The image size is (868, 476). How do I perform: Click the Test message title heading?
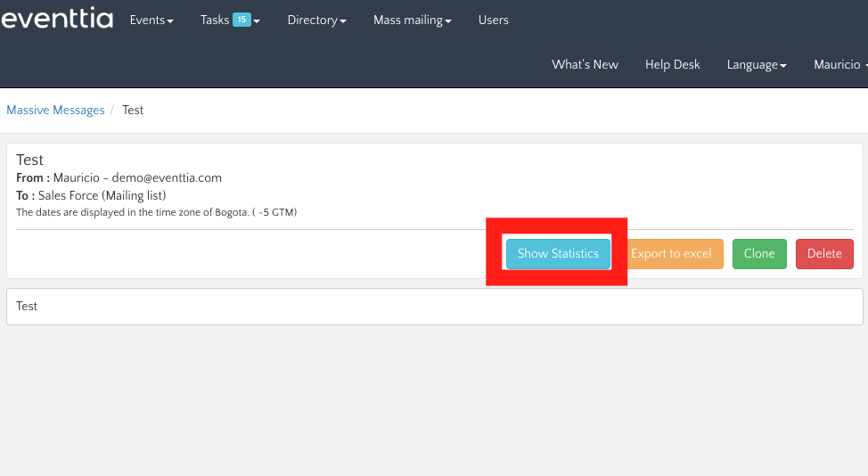tap(30, 160)
